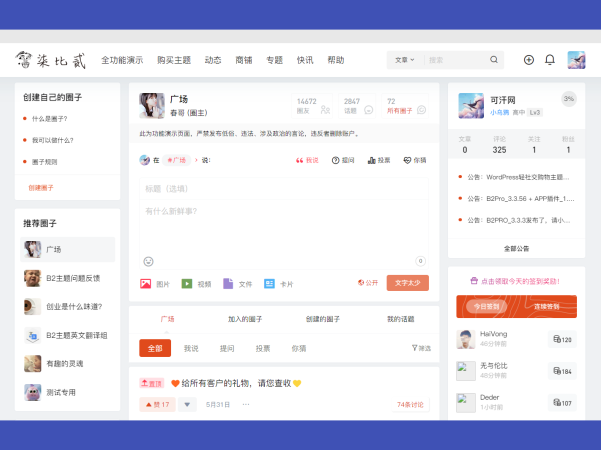Viewport: 601px width, 450px height.
Task: Go to 快讯 menu item
Action: (x=305, y=60)
